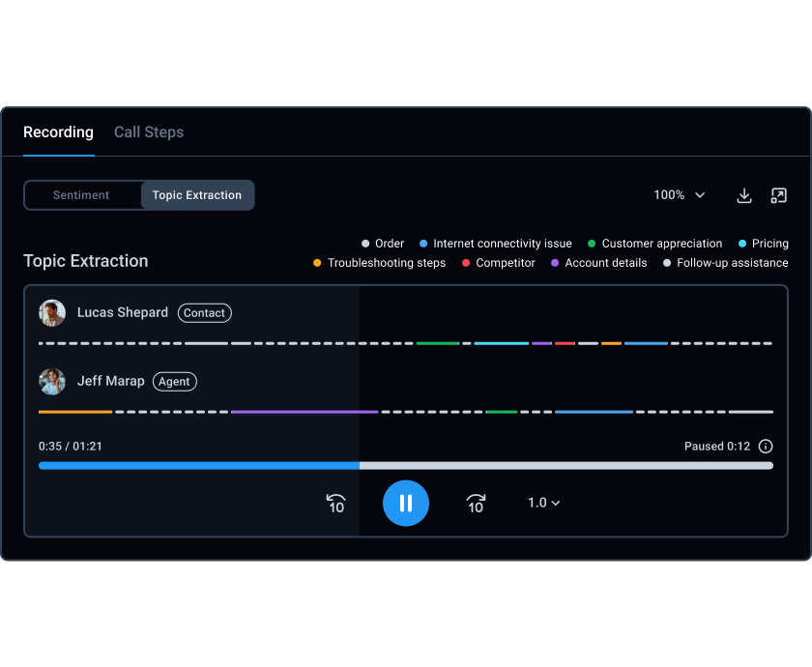Skip forward 10 seconds
The height and width of the screenshot is (667, 812).
(476, 503)
